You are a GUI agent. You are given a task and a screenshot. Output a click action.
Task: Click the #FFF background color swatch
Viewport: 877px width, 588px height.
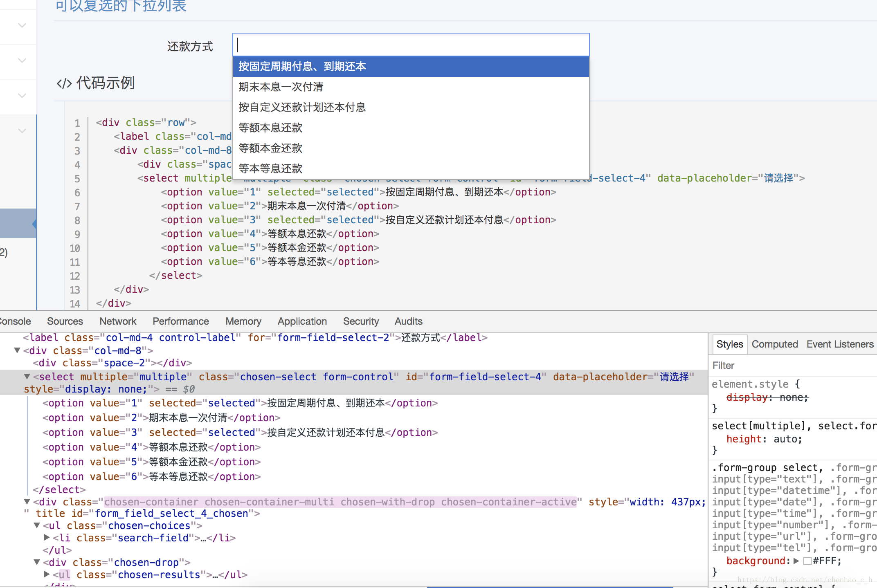pyautogui.click(x=807, y=561)
